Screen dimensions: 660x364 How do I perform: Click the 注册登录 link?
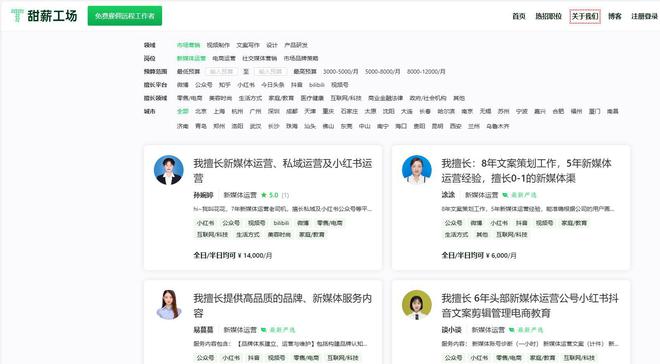coord(644,16)
